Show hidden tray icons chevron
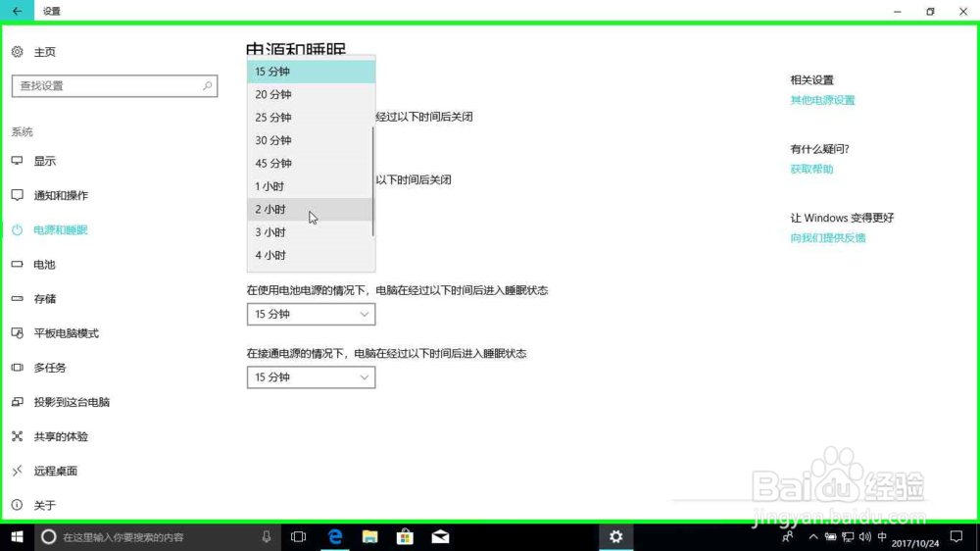 click(813, 537)
